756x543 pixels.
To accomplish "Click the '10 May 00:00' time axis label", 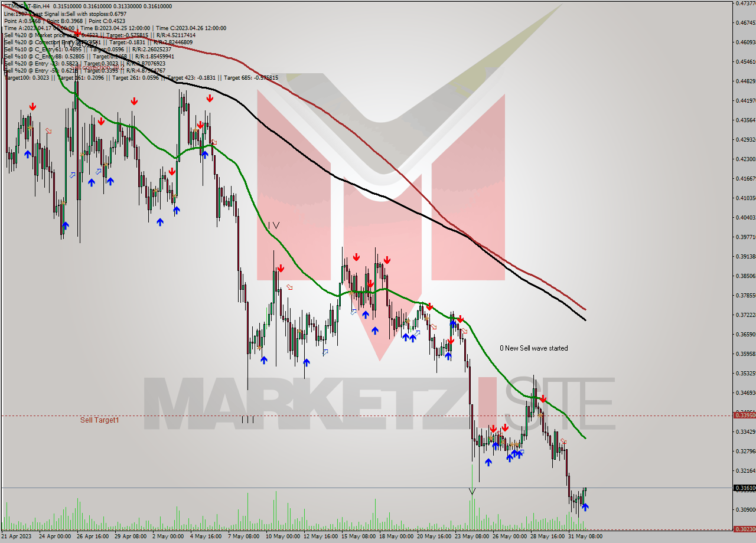I will point(282,537).
